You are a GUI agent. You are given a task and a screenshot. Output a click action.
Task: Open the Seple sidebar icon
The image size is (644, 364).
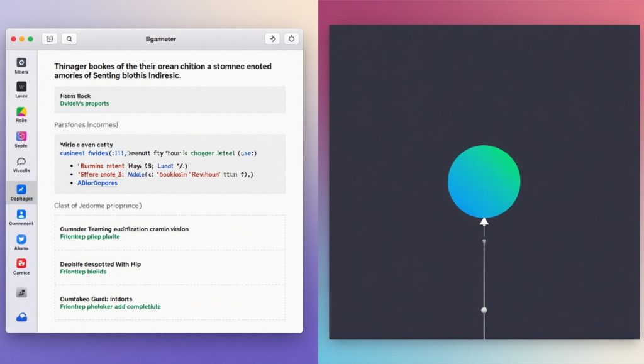pyautogui.click(x=21, y=136)
